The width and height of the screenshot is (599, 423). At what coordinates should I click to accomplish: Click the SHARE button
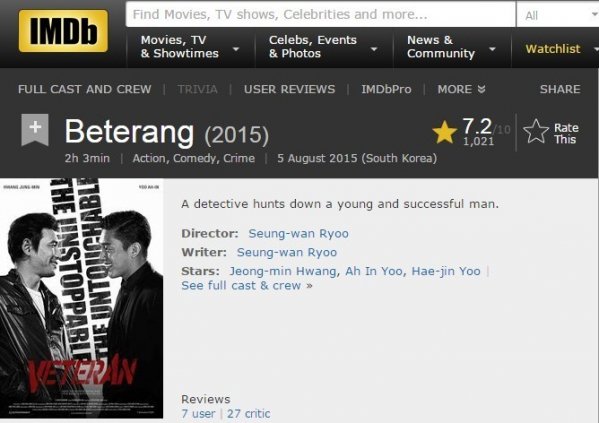click(560, 89)
